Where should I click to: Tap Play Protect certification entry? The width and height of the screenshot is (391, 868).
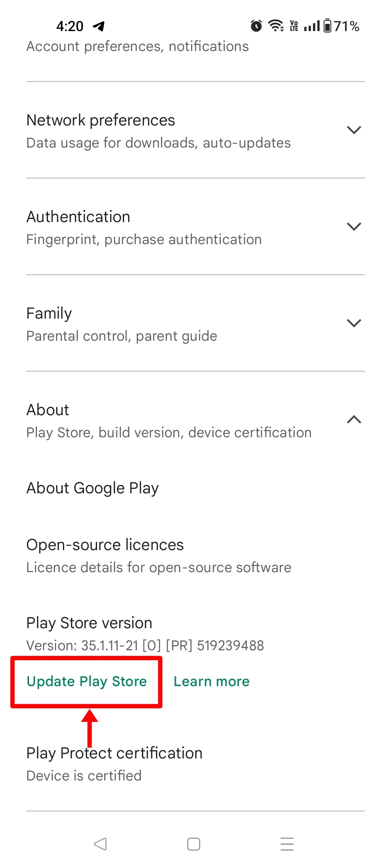pyautogui.click(x=114, y=753)
